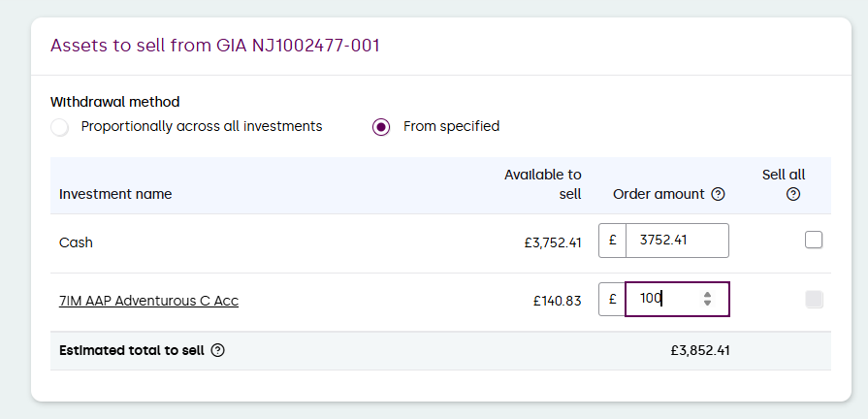The width and height of the screenshot is (868, 419).
Task: Select the From specified radio button
Action: 382,127
